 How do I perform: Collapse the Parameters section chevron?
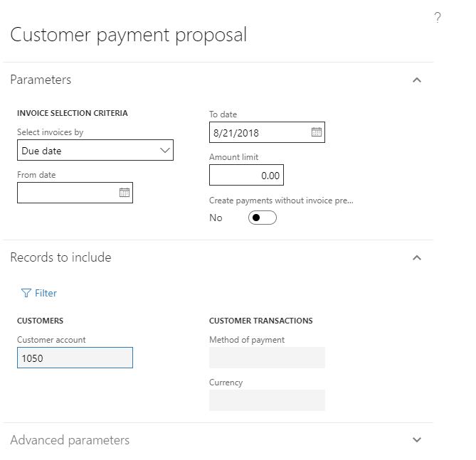point(417,80)
